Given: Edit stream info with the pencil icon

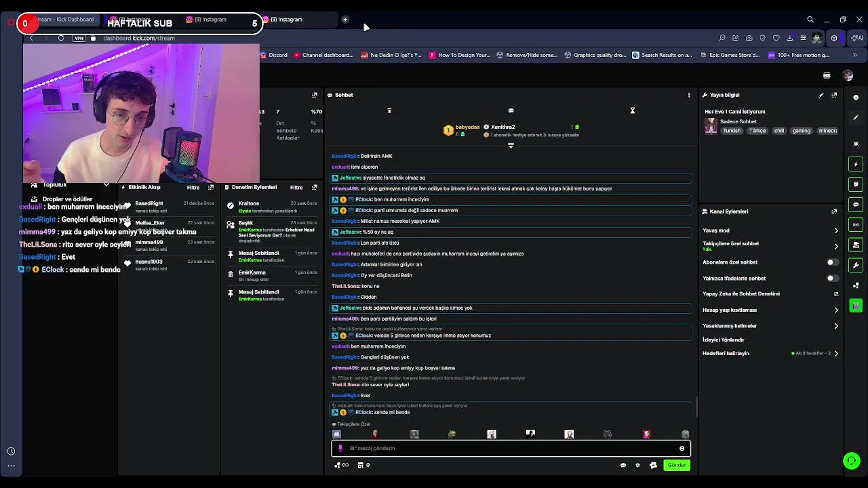Looking at the screenshot, I should click(821, 95).
